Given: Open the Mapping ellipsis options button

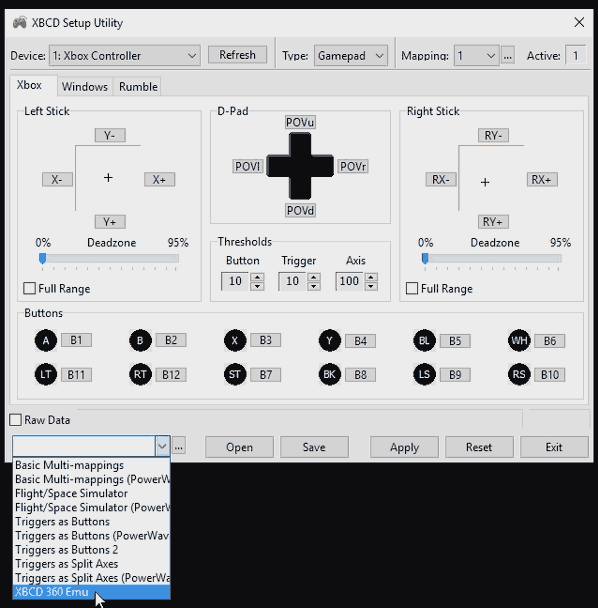Looking at the screenshot, I should 508,56.
